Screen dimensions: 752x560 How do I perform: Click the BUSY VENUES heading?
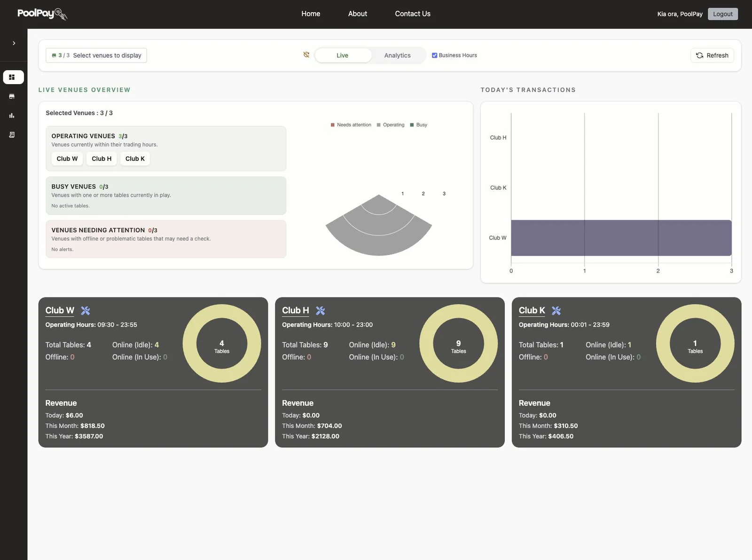(x=73, y=187)
